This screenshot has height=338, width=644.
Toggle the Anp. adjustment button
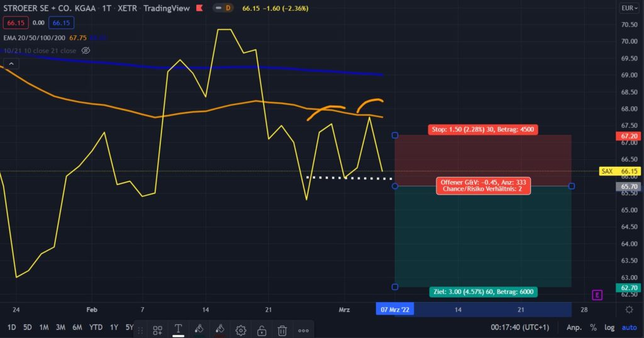(x=574, y=327)
